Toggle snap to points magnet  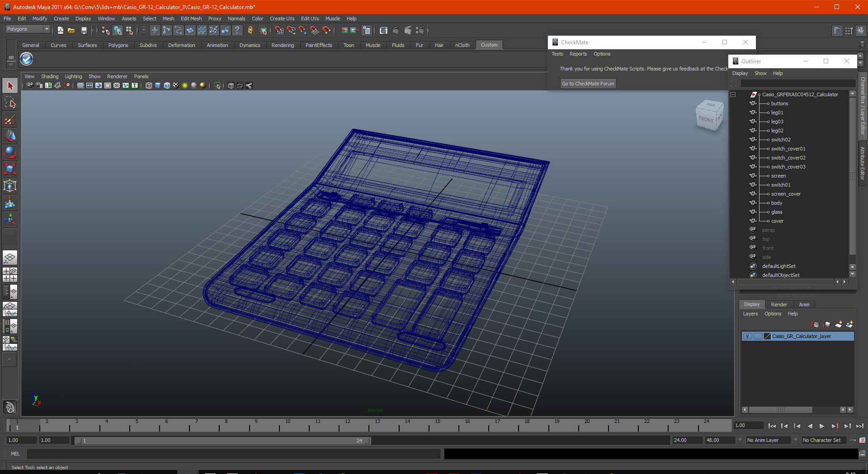(302, 30)
